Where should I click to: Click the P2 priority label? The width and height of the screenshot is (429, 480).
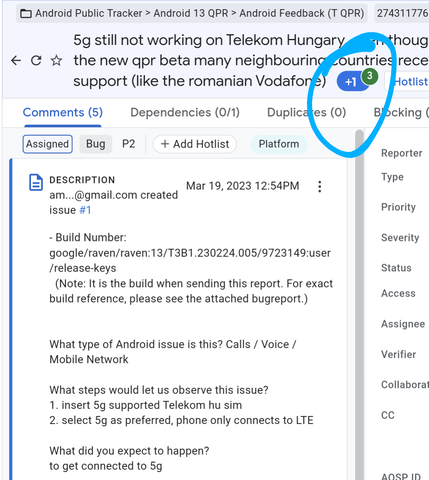(x=128, y=144)
